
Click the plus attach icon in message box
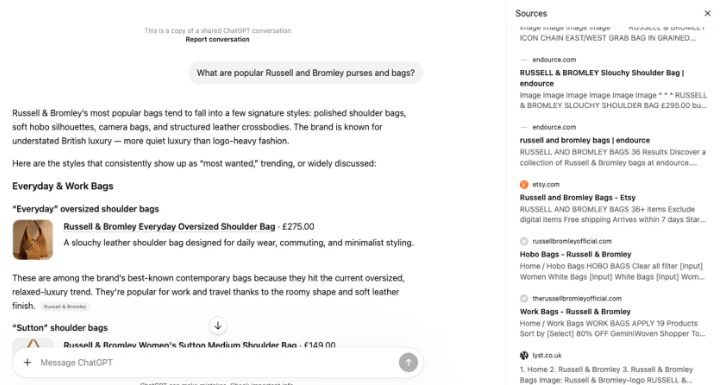point(28,362)
